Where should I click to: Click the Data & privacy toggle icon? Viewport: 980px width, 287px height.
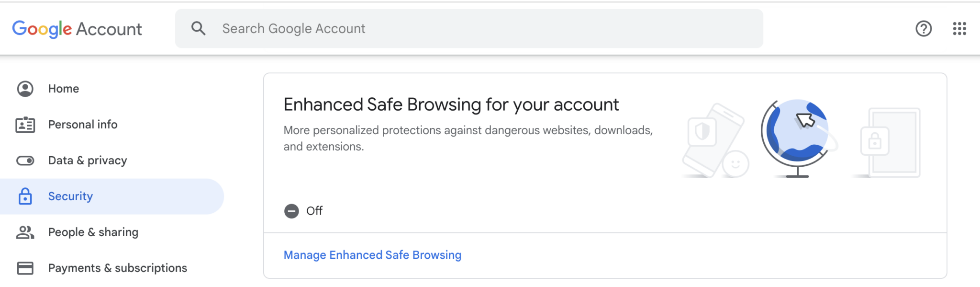[25, 160]
